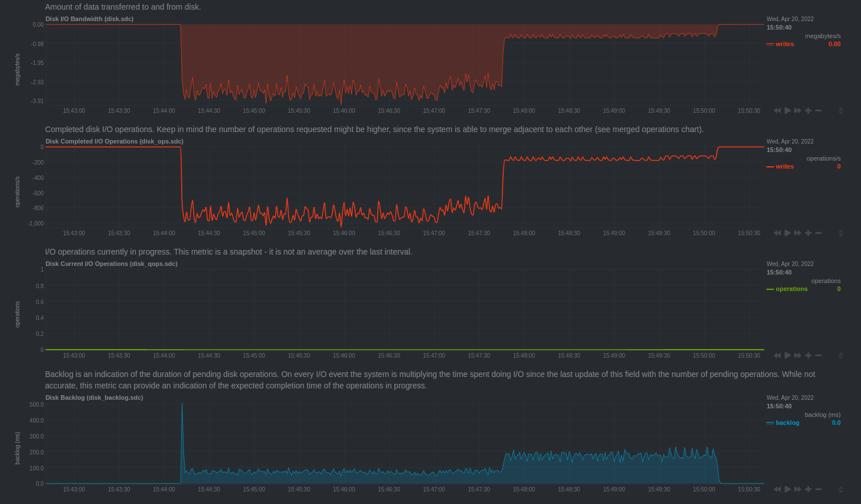Pan left on Disk Backlog chart
Image resolution: width=861 pixels, height=504 pixels.
coord(777,489)
